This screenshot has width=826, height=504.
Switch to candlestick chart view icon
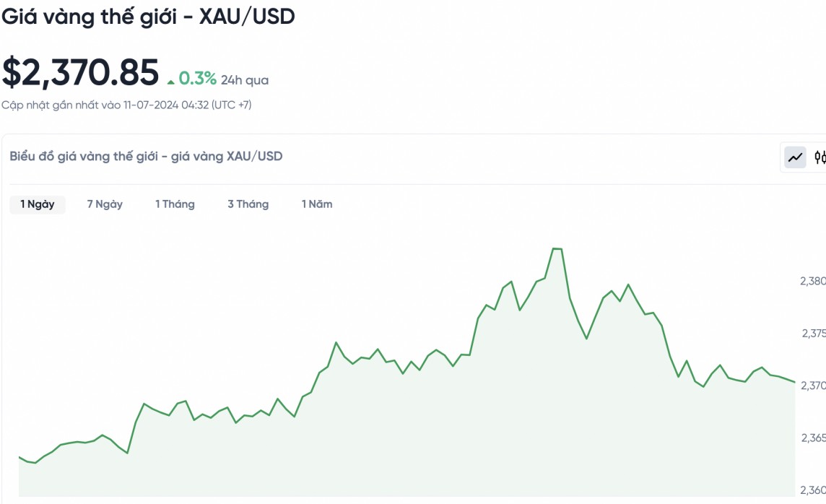[820, 157]
